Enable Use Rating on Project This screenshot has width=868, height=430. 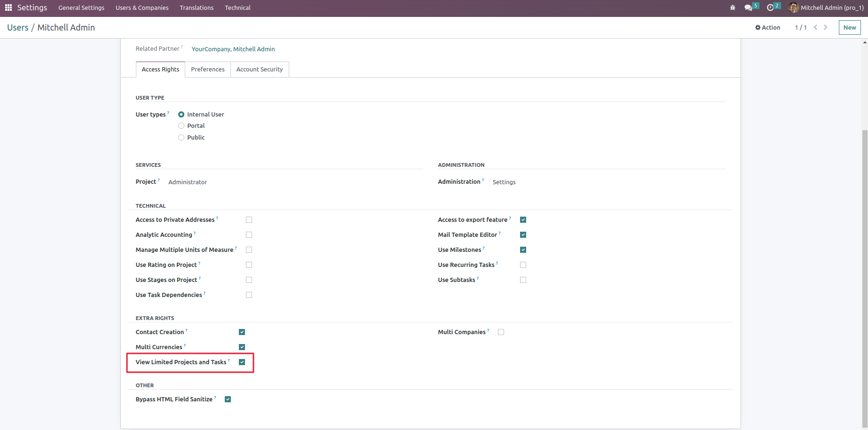(249, 265)
